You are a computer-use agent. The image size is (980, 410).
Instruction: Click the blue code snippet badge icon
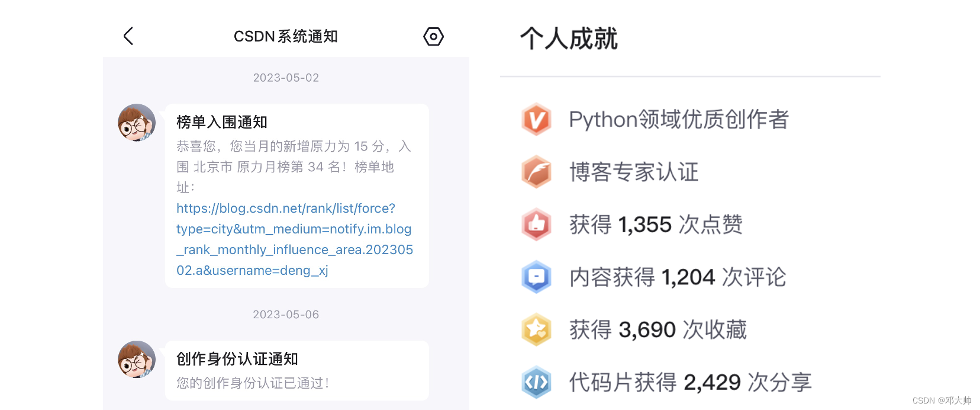[537, 382]
